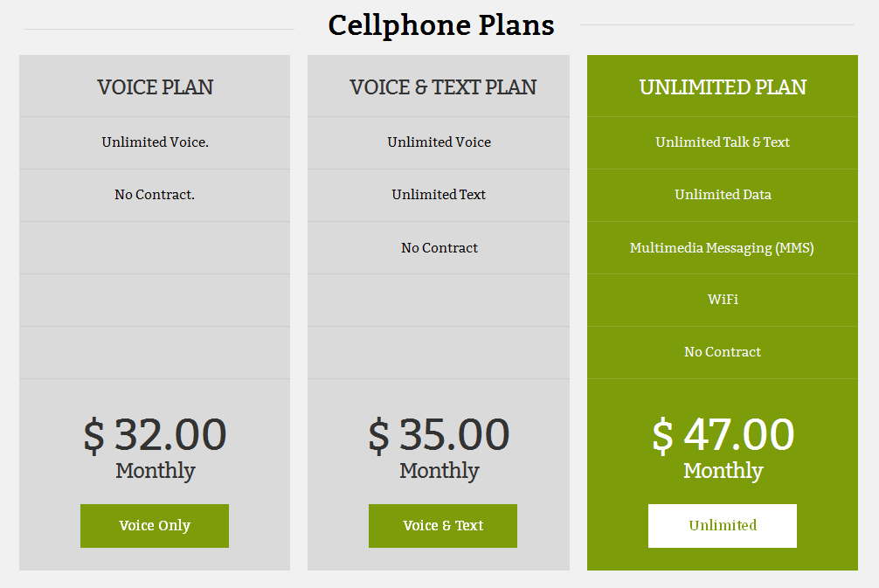Select No Contract in Voice & Text Plan
879x588 pixels.
coord(439,248)
